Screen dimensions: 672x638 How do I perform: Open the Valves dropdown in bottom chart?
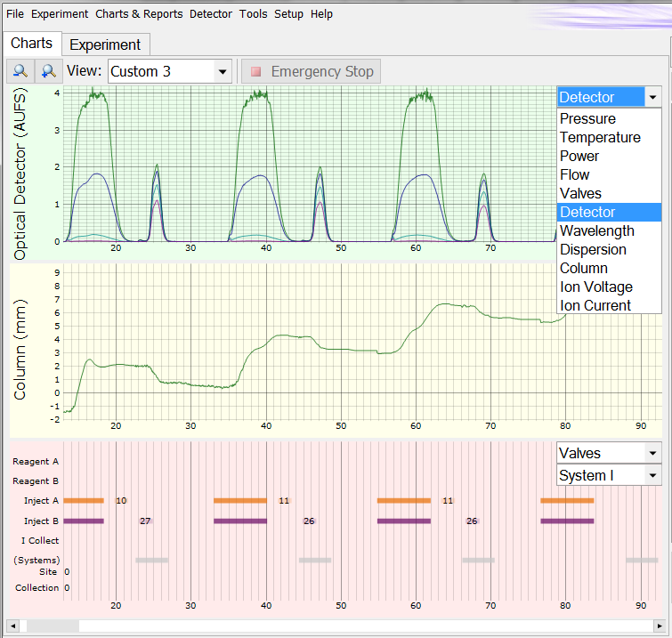652,453
